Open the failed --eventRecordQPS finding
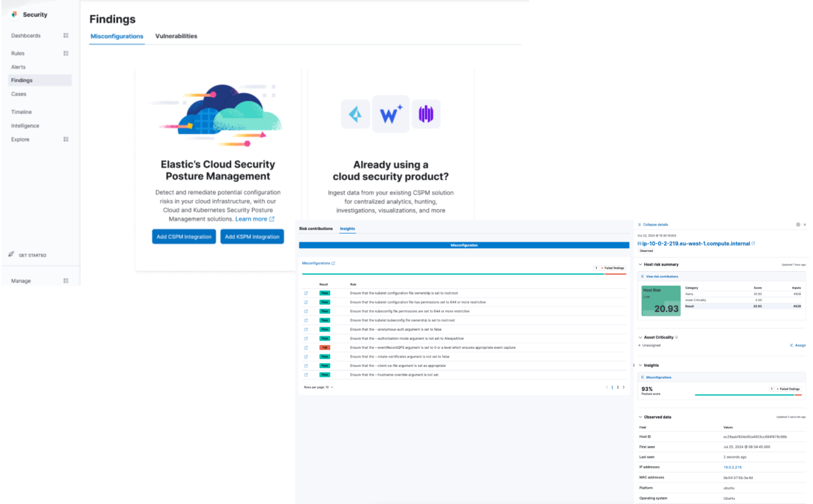The width and height of the screenshot is (813, 504). pyautogui.click(x=306, y=347)
